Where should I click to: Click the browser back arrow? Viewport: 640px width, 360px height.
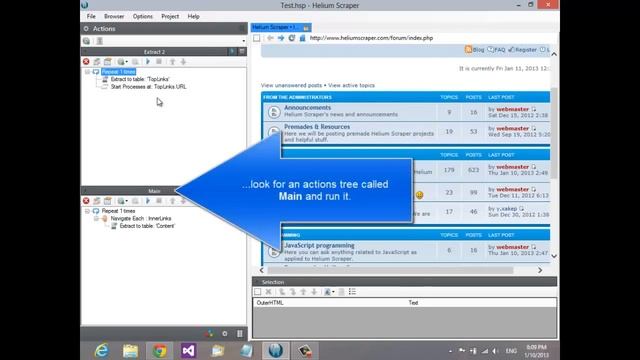[x=270, y=38]
